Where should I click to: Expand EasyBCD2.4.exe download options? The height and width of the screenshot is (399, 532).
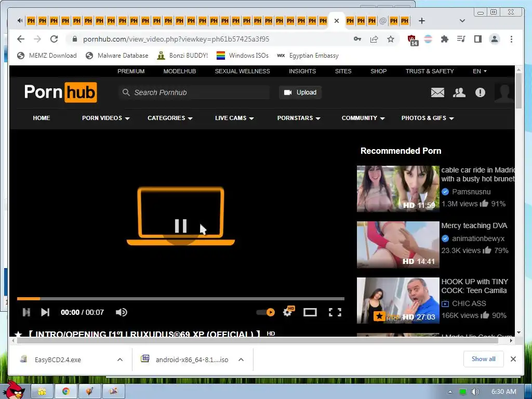(x=120, y=360)
